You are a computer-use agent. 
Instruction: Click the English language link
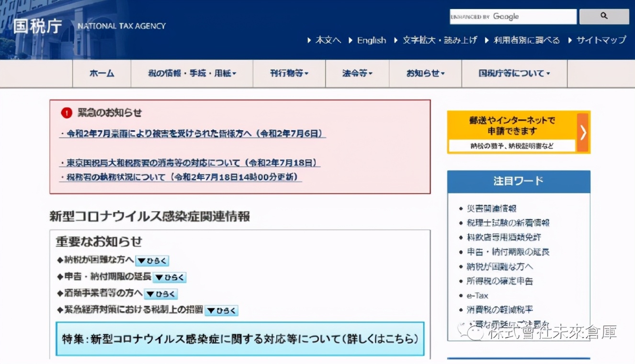click(x=371, y=40)
